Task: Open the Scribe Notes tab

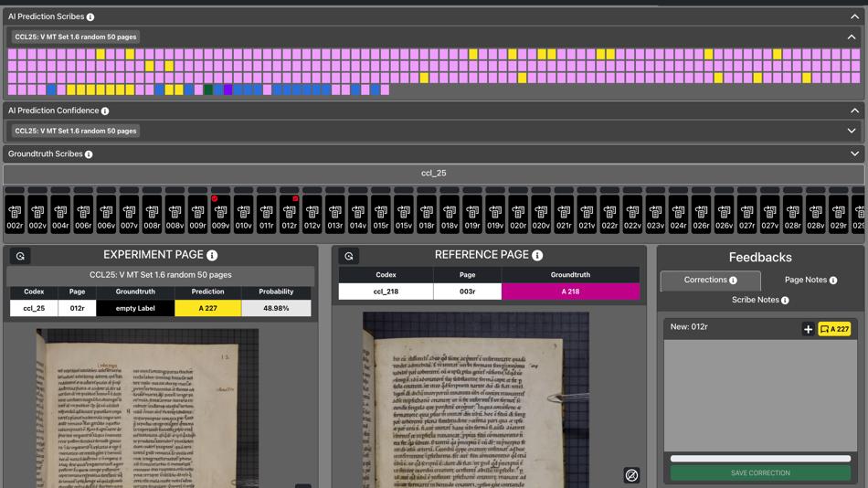Action: pos(759,300)
